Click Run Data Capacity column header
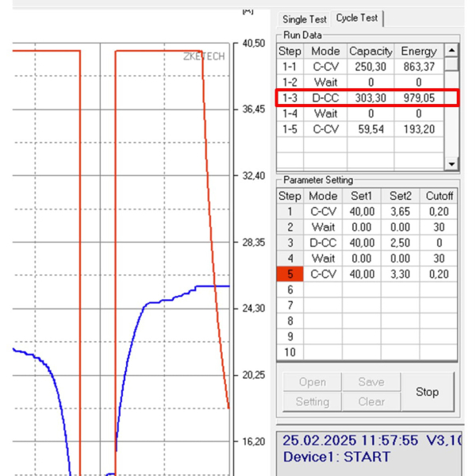This screenshot has width=476, height=476. (x=370, y=51)
